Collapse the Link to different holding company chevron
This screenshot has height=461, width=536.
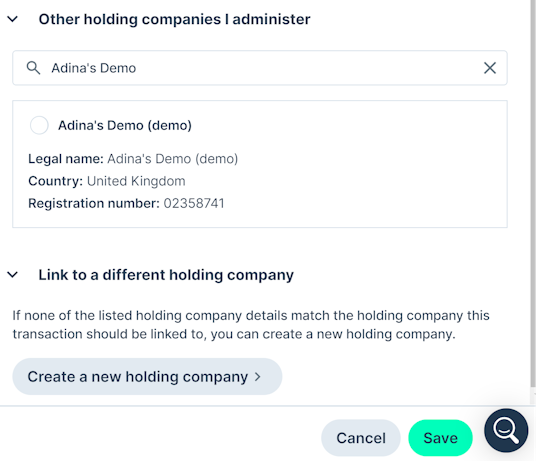(x=13, y=275)
